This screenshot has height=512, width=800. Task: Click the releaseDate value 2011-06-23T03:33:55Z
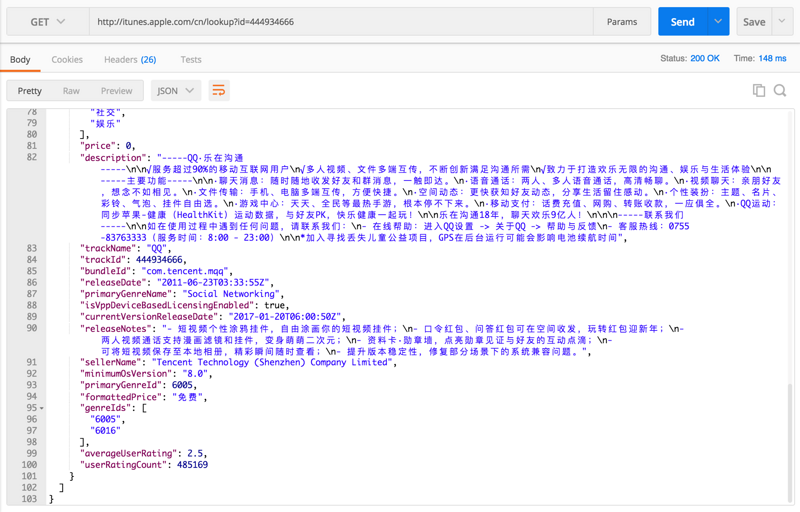pyautogui.click(x=213, y=283)
